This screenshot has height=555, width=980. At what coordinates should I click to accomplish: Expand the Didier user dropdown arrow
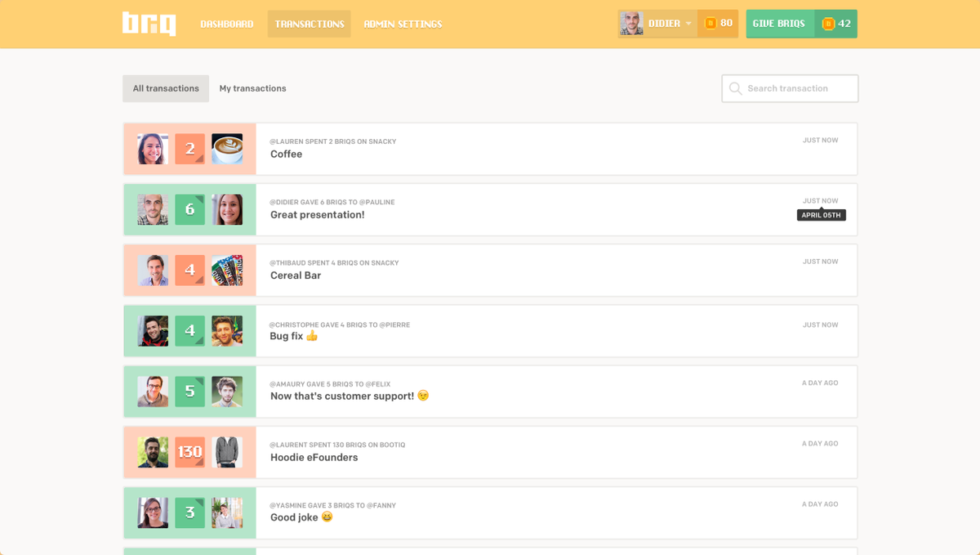[688, 24]
